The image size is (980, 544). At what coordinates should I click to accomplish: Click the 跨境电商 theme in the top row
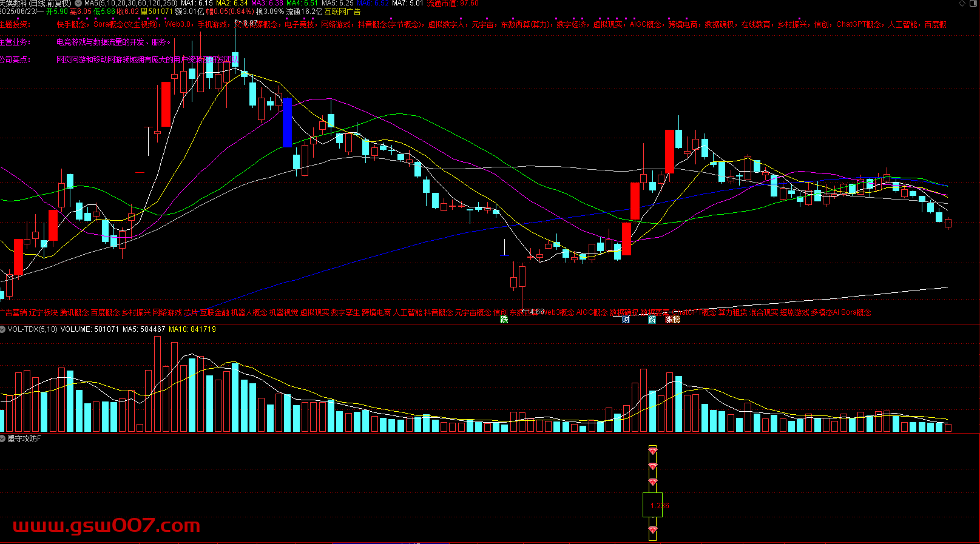coord(683,25)
